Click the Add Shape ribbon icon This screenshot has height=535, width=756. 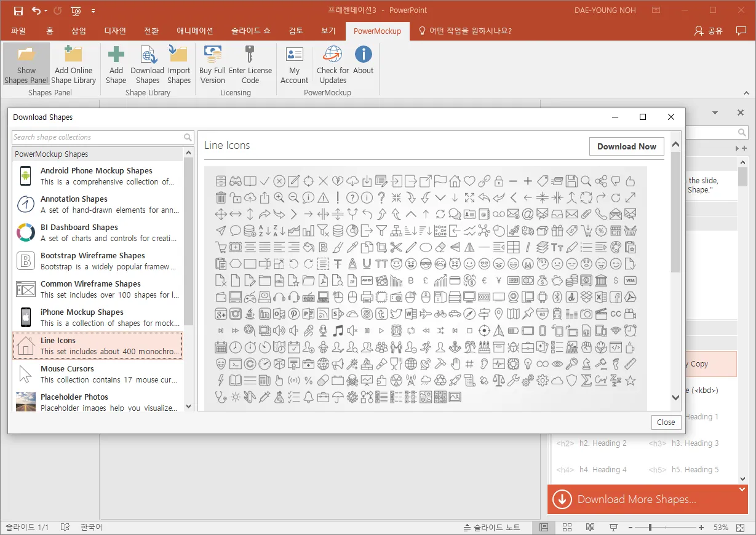pyautogui.click(x=116, y=65)
